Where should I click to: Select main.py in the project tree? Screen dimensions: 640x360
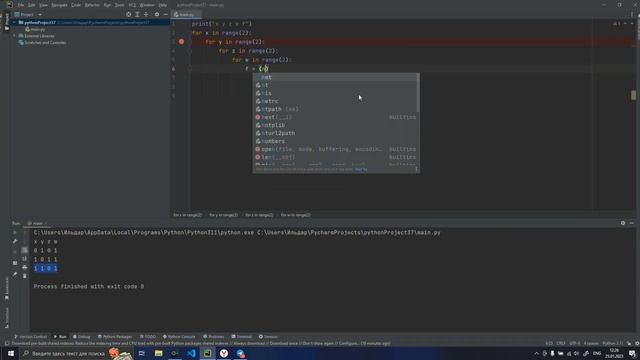coord(35,29)
